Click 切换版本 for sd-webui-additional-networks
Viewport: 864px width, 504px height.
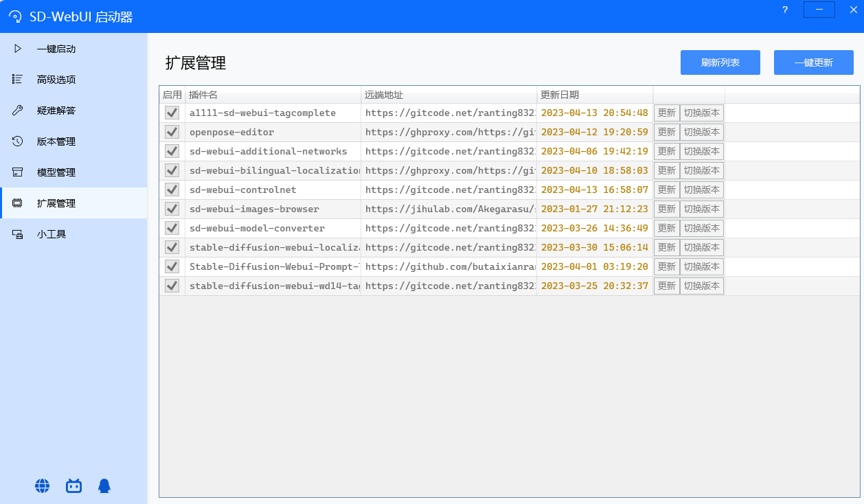point(702,151)
